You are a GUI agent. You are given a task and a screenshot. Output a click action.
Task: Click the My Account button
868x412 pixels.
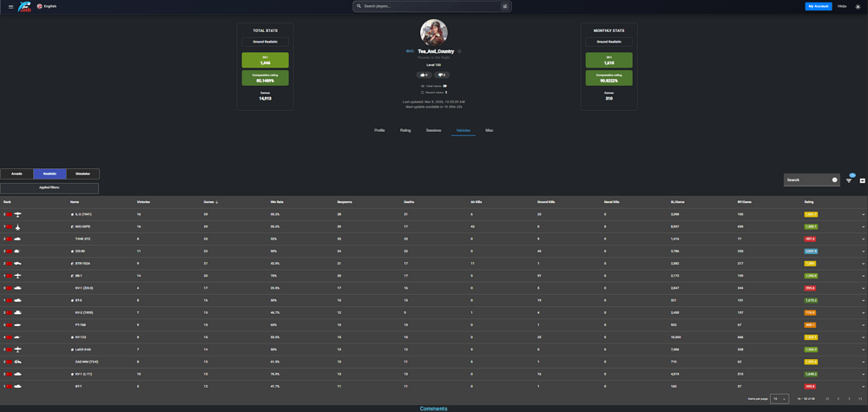pyautogui.click(x=818, y=6)
